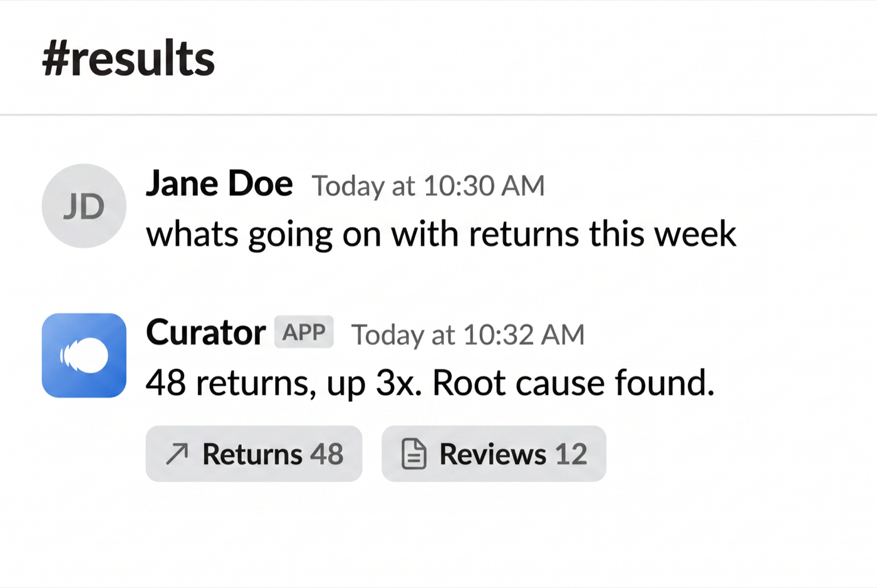Click the word 'Today' in Curator's timestamp
Viewport: 877px width, 588px height.
pyautogui.click(x=388, y=336)
